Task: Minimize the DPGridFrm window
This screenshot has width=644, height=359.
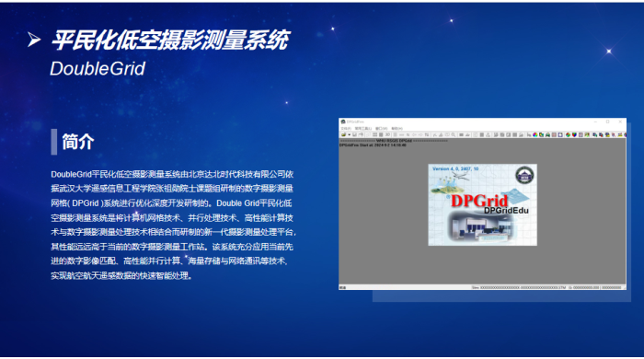Action: click(595, 122)
